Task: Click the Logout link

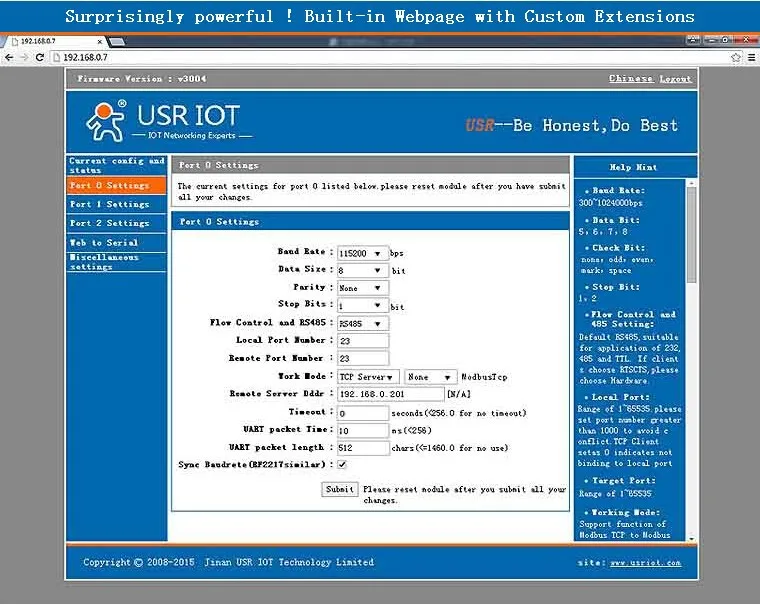Action: pos(675,79)
